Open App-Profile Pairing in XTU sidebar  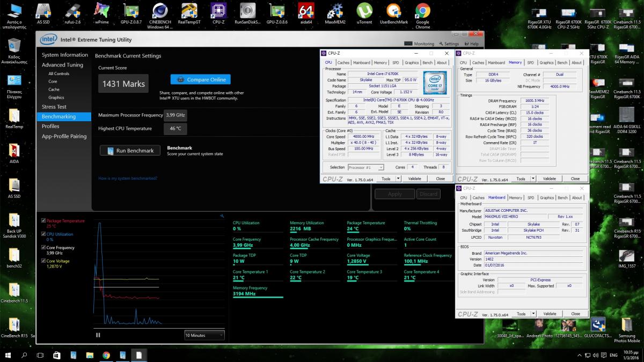coord(64,136)
